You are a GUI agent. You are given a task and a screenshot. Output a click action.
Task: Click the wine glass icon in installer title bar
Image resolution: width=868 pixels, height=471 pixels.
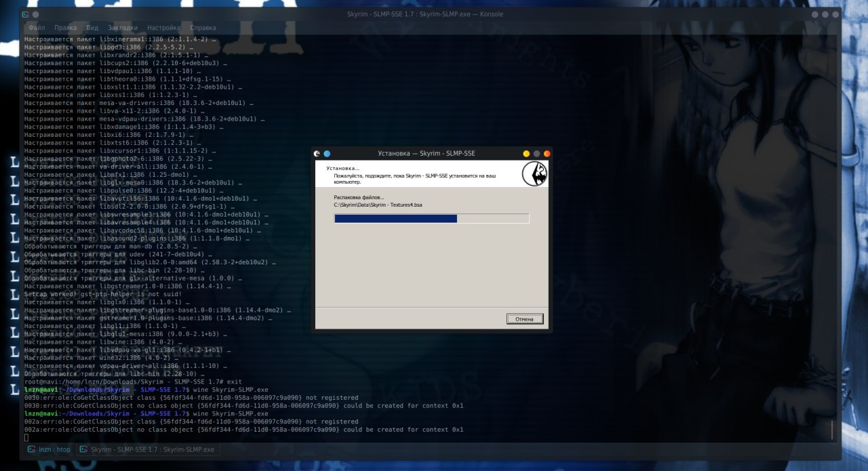tap(317, 153)
